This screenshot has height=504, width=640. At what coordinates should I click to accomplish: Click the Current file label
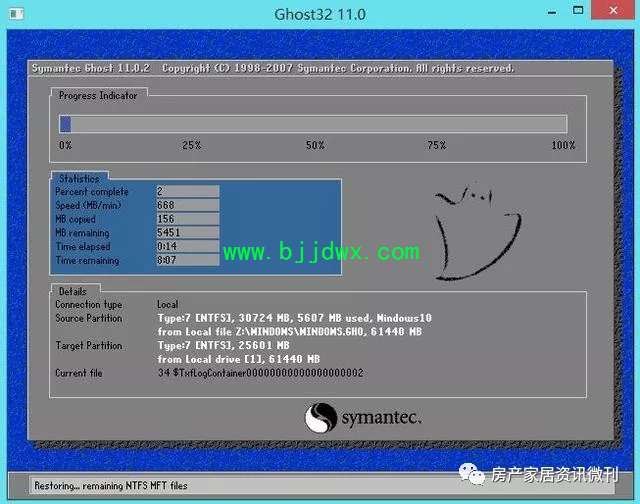tap(79, 373)
